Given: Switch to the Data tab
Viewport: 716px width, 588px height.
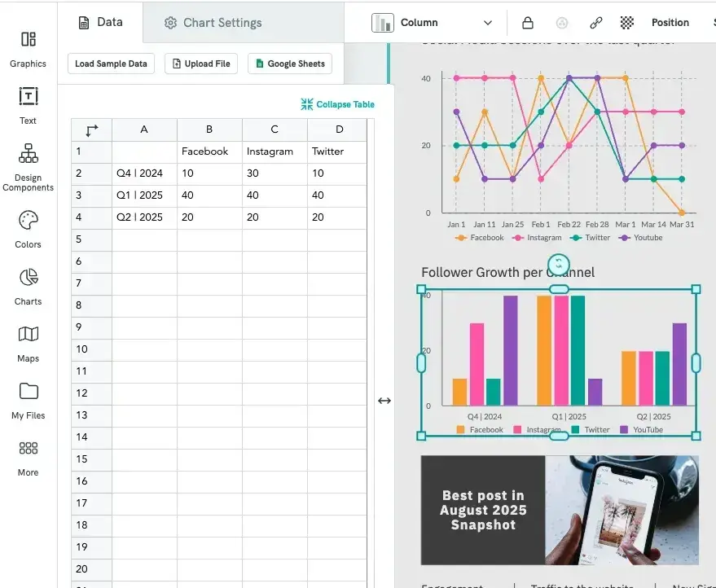Looking at the screenshot, I should coord(100,23).
